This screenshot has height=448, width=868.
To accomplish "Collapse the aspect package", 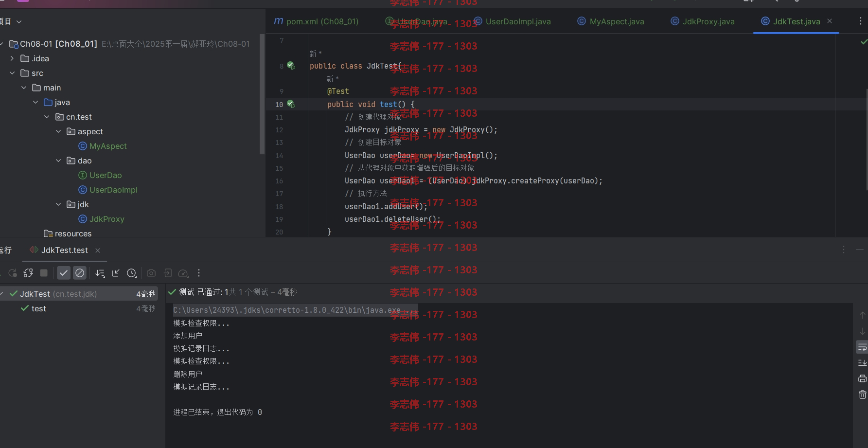I will tap(58, 131).
